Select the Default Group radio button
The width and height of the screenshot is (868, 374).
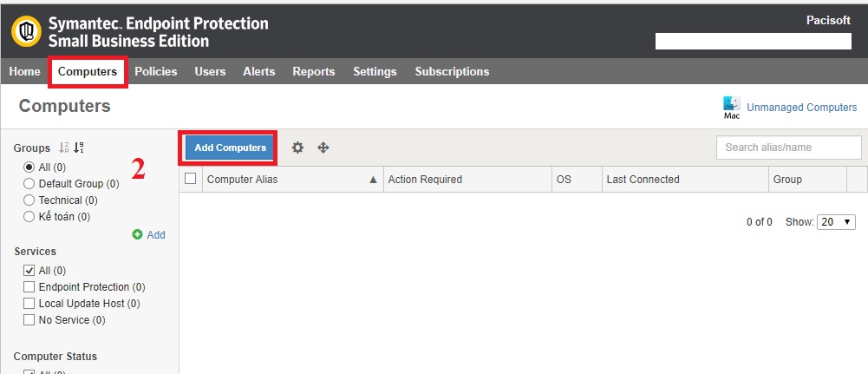coord(29,183)
